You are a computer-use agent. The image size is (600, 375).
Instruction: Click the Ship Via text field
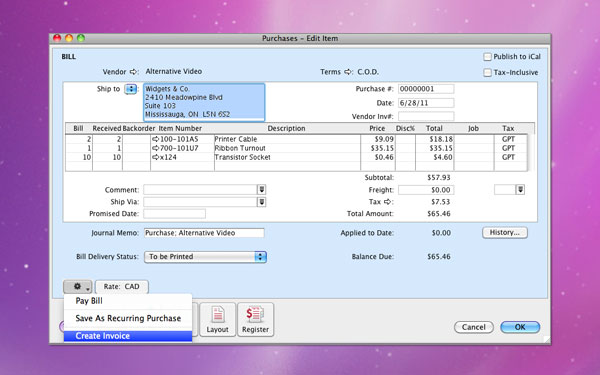[201, 202]
